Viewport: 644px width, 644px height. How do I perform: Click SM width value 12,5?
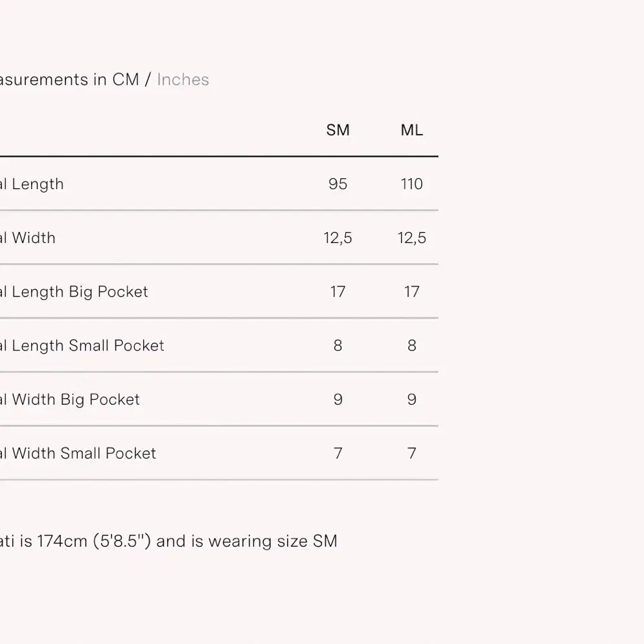[338, 238]
